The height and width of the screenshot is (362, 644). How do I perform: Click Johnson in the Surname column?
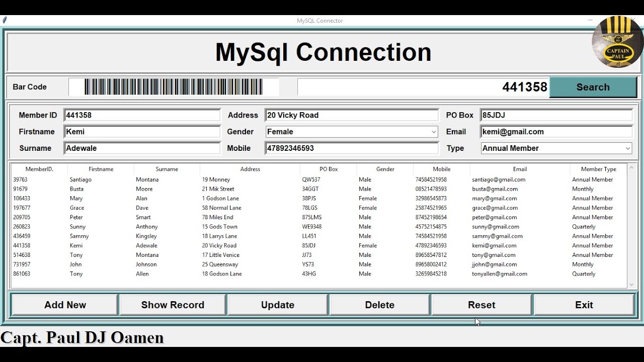point(146,264)
